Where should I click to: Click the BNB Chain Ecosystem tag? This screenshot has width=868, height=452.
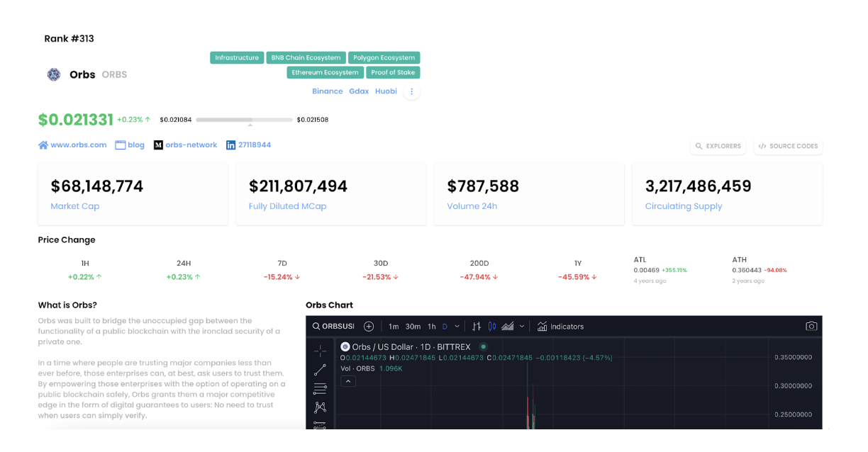coord(306,58)
